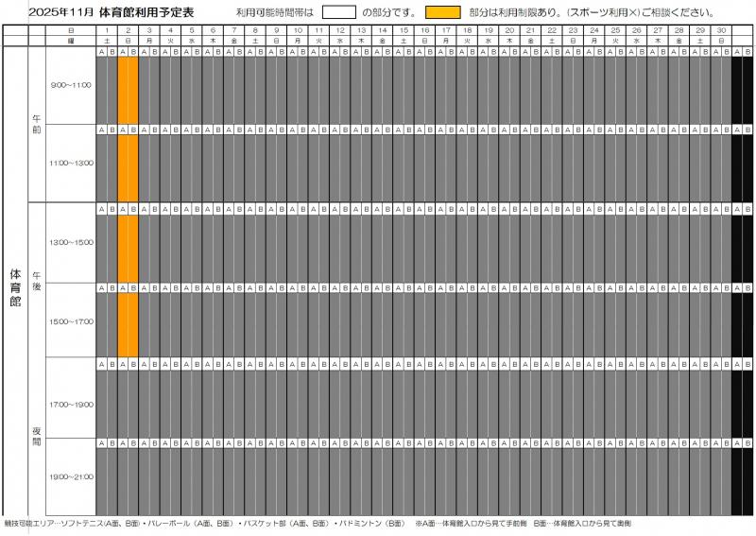Click the orange 15:00–17:00 cell on day 2
The image size is (756, 536).
click(128, 326)
